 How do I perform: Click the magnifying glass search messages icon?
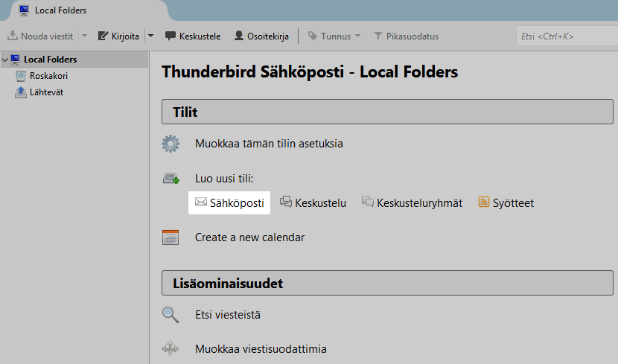pyautogui.click(x=171, y=315)
